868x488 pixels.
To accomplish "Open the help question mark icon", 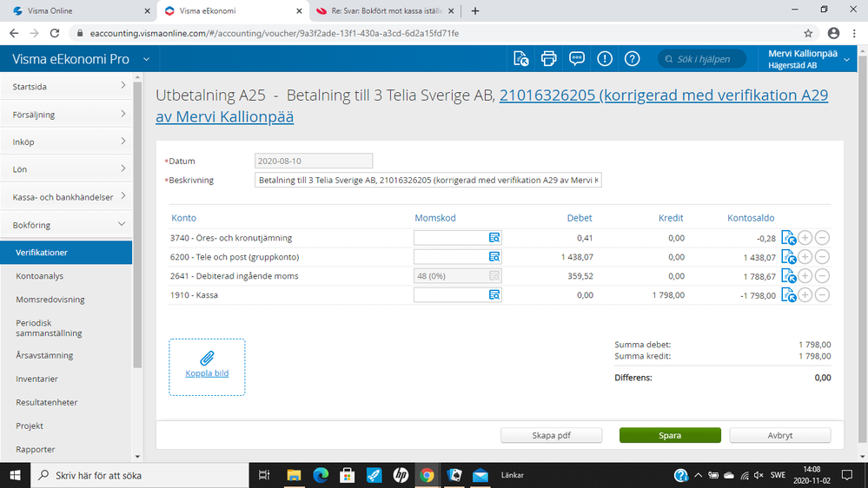I will pos(633,59).
